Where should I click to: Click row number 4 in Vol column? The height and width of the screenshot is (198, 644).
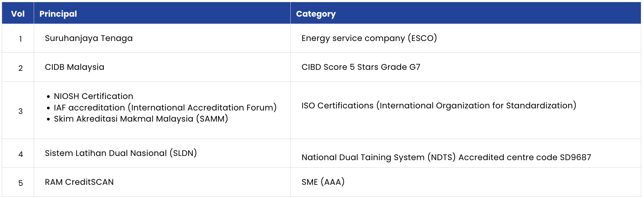[x=20, y=154]
